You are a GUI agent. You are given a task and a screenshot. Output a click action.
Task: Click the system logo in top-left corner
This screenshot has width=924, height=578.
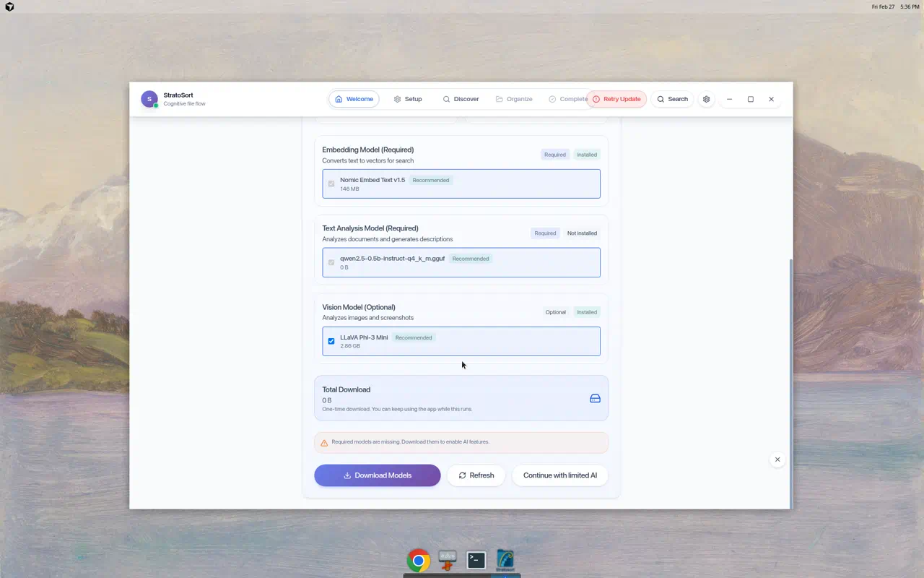click(9, 7)
